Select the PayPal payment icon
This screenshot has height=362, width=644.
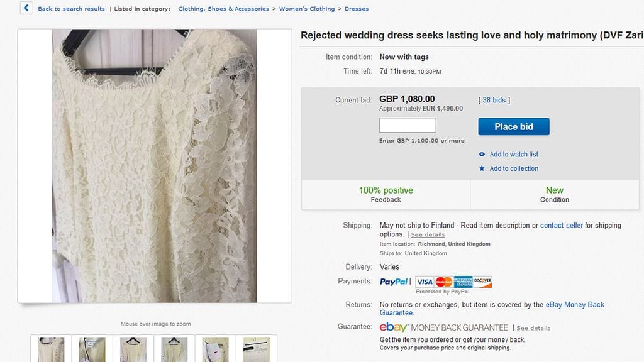(394, 282)
